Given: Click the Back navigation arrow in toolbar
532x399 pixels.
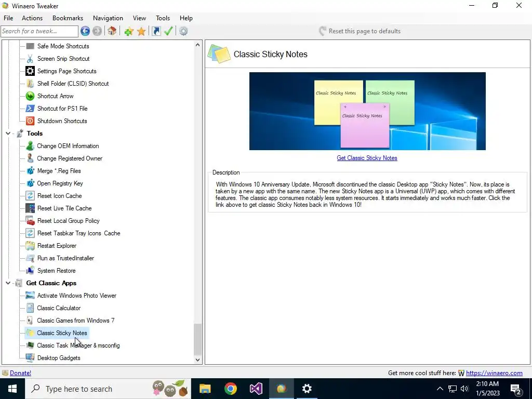Looking at the screenshot, I should 85,31.
